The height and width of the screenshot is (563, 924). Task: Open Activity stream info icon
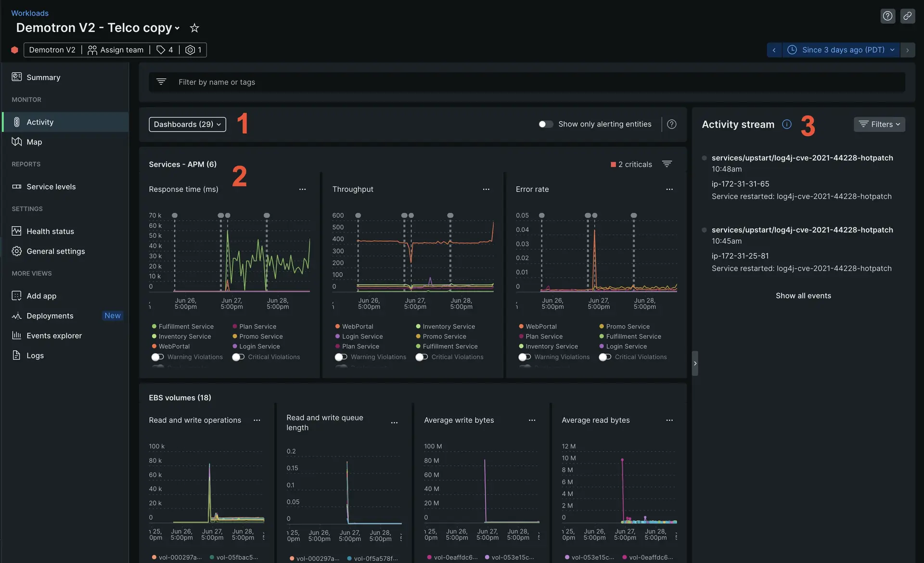[x=787, y=124]
